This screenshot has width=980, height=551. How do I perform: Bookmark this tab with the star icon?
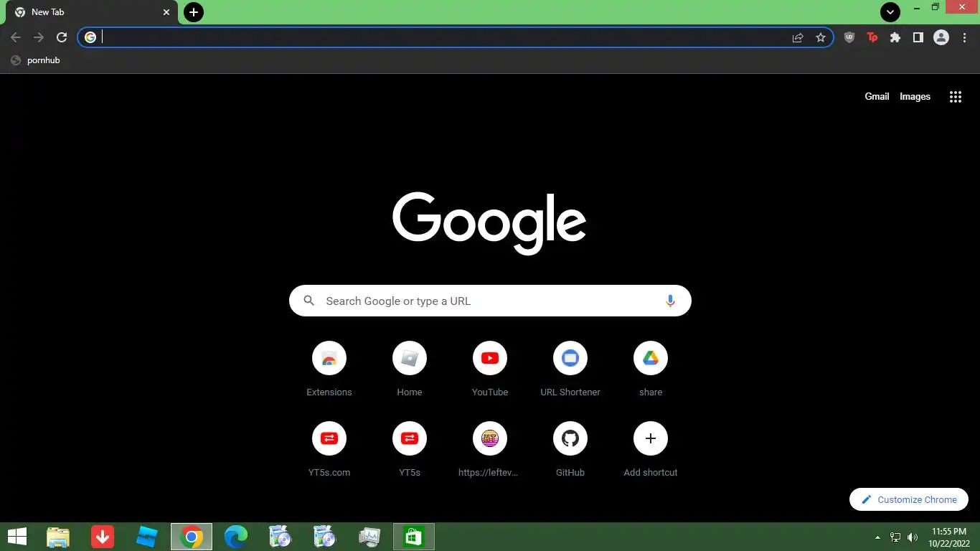(x=821, y=37)
